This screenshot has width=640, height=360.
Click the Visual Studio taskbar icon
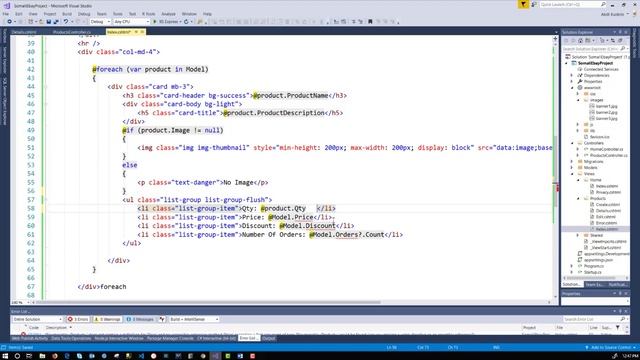click(x=215, y=356)
